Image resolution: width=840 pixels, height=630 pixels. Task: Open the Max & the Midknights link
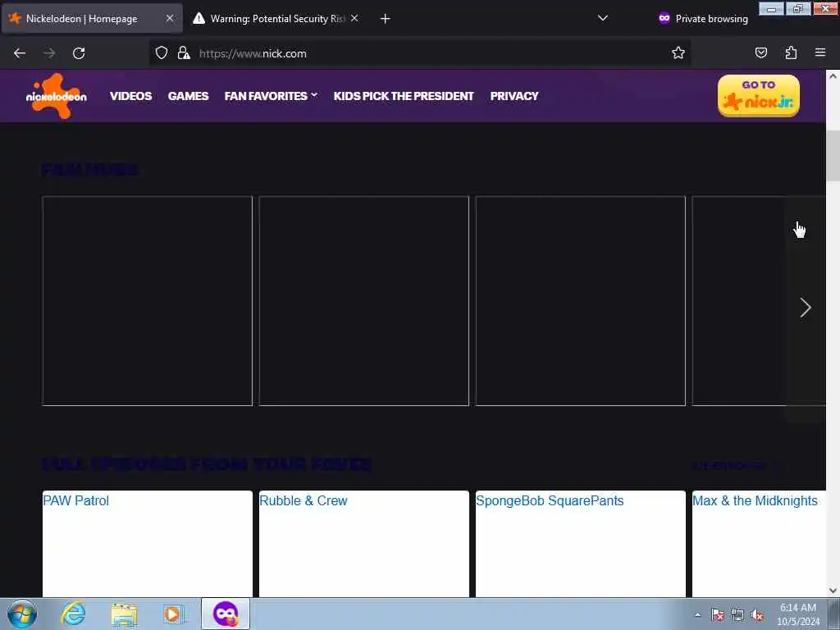coord(755,500)
